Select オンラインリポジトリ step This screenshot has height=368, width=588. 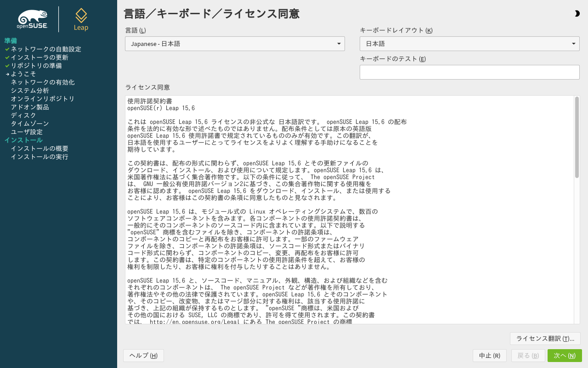click(x=43, y=98)
